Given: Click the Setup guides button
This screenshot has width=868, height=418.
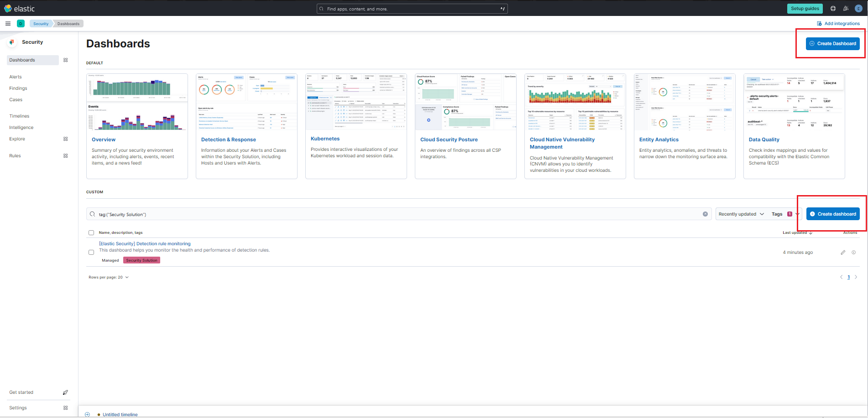Looking at the screenshot, I should [x=805, y=9].
